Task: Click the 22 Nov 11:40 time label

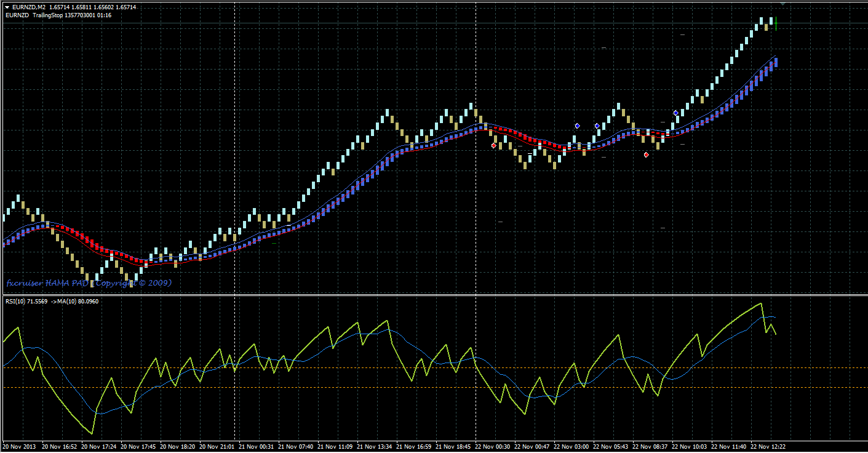Action: 729,446
